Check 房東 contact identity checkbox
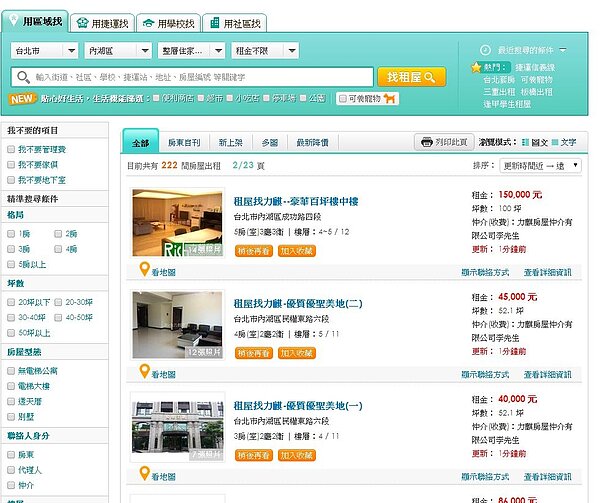The height and width of the screenshot is (503, 600). point(11,455)
